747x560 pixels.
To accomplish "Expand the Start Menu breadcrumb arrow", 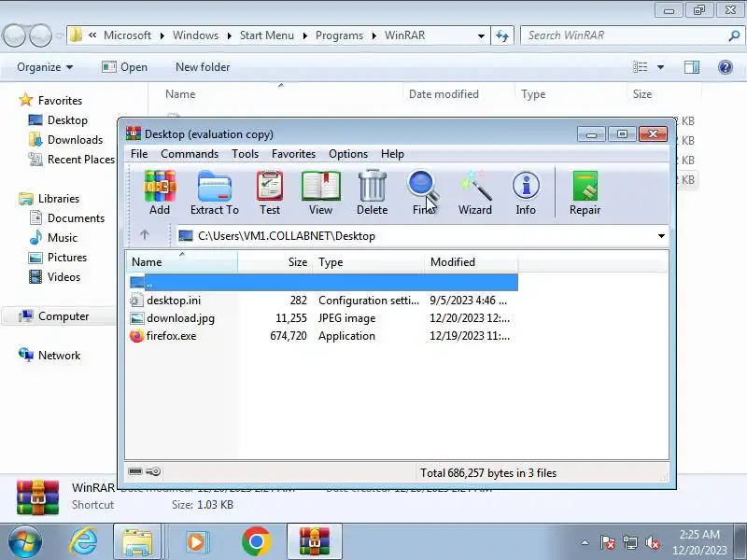I will click(305, 35).
